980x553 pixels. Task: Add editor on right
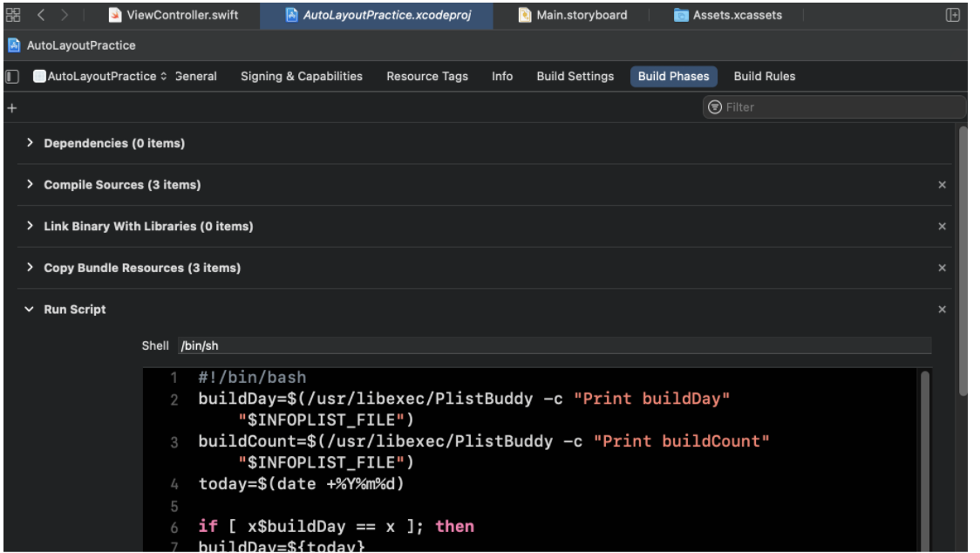952,15
